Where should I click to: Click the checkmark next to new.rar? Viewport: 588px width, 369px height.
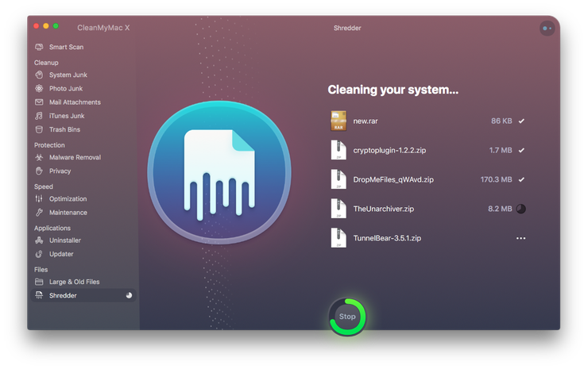click(x=521, y=121)
